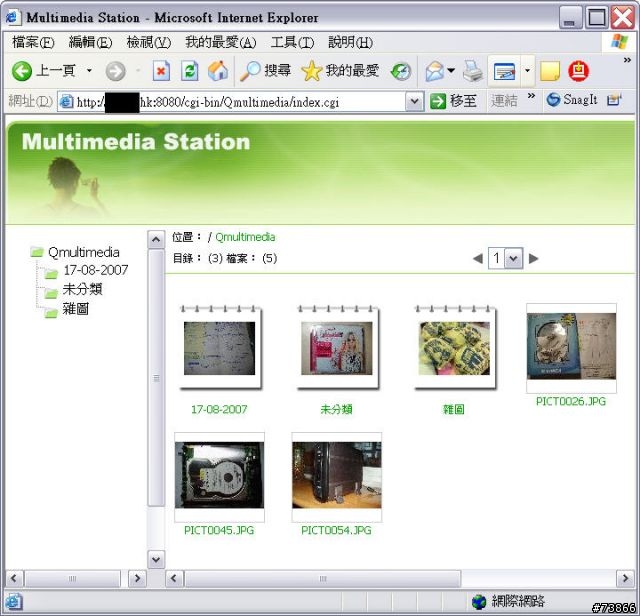
Task: Click the address bar URL field
Action: point(232,101)
